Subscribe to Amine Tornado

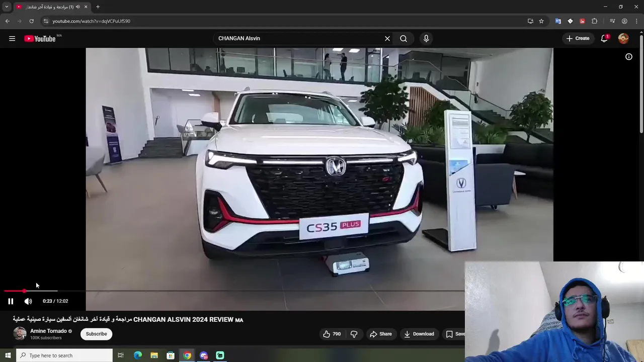[96, 334]
